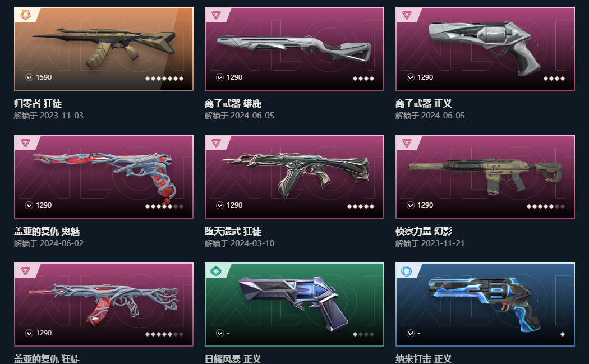Select the 纳米打击 正义 revolver image
Viewport: 589px width, 364px height.
click(485, 305)
